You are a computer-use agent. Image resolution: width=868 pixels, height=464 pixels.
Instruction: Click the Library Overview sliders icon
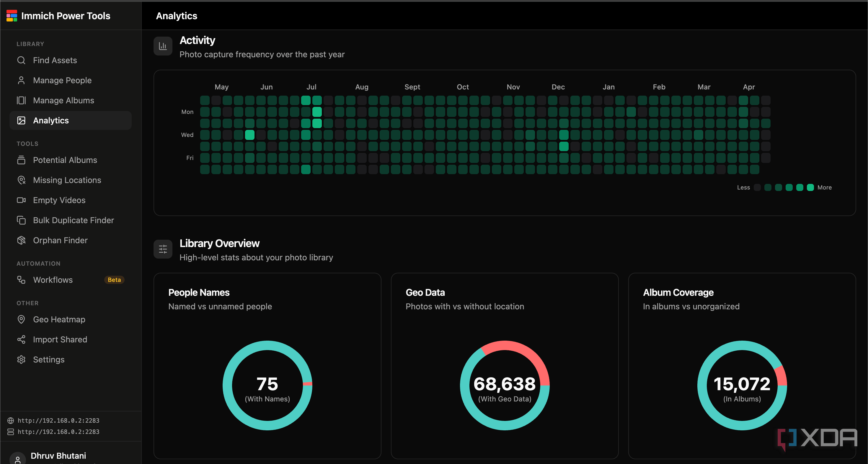point(163,249)
